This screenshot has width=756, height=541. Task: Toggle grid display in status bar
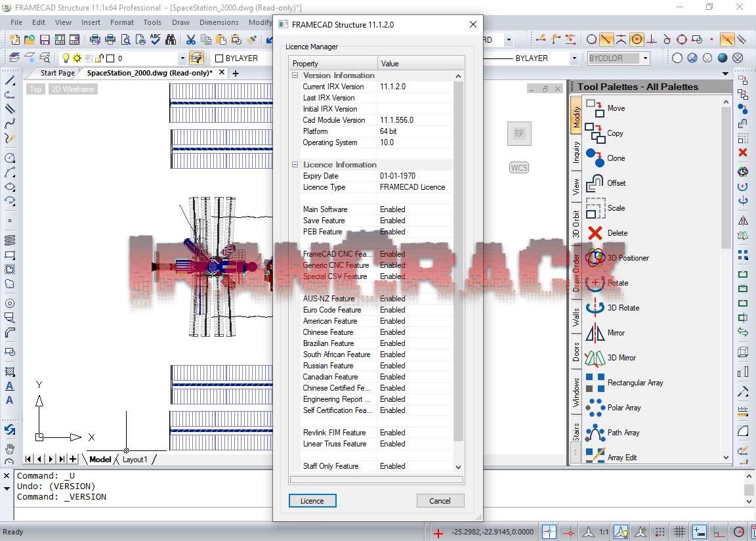[x=680, y=531]
